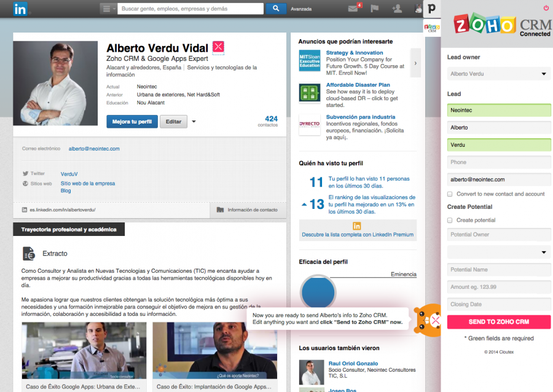553x392 pixels.
Task: Click the blue search magnifier button
Action: (276, 9)
